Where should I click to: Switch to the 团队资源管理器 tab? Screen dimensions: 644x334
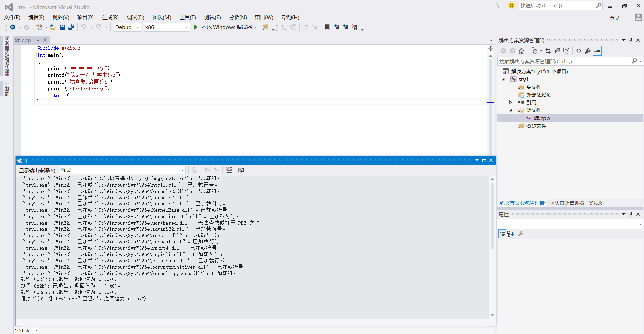click(567, 203)
